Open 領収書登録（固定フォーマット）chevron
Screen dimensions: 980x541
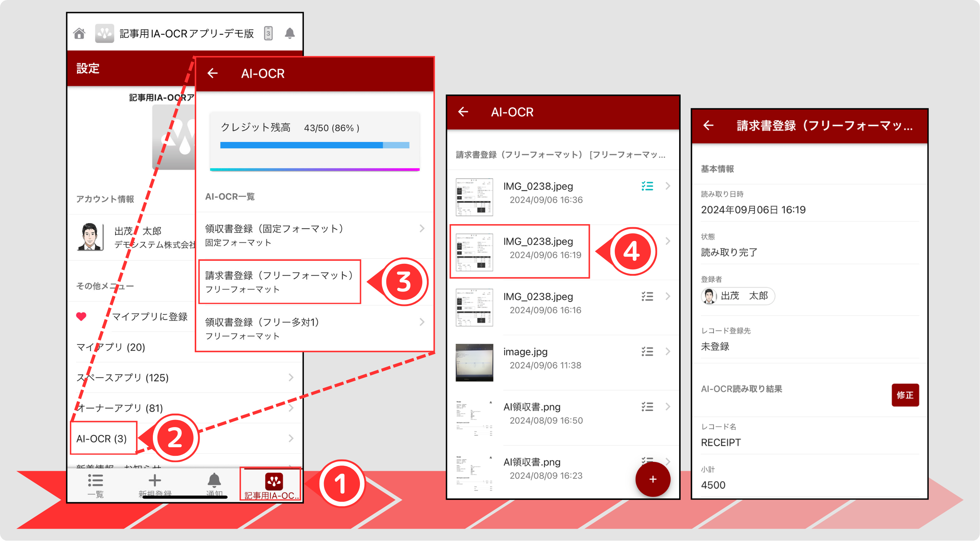[422, 229]
